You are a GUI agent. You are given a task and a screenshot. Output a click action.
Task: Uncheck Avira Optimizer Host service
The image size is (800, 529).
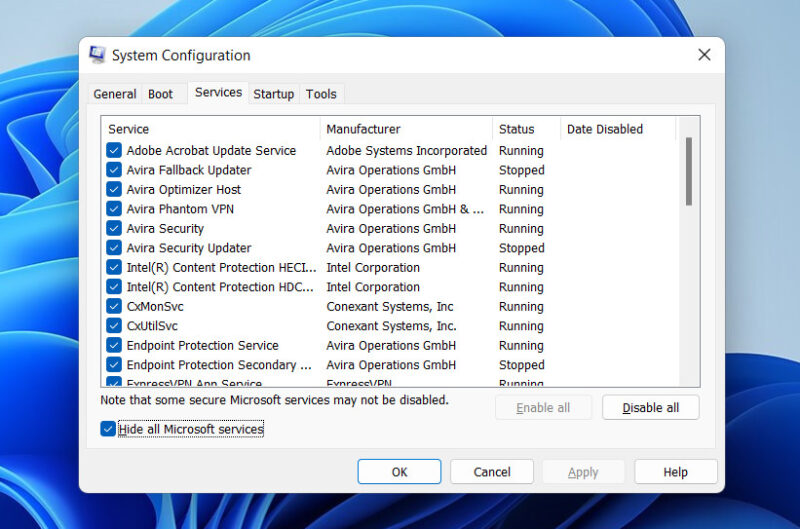114,189
